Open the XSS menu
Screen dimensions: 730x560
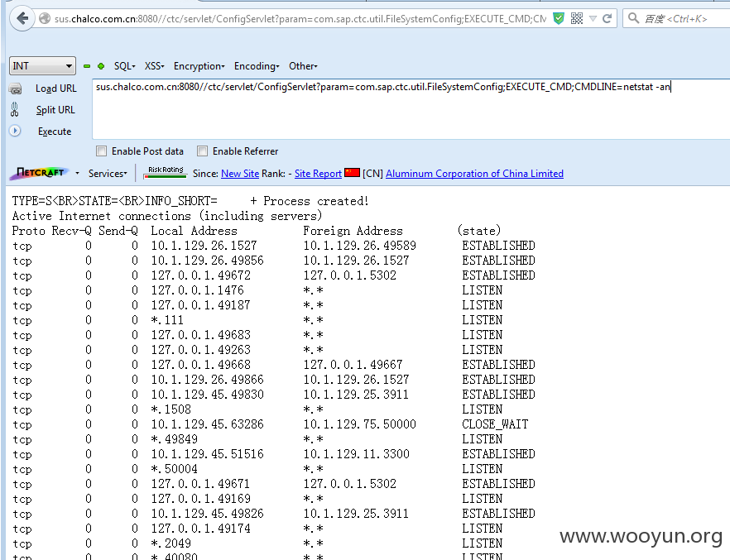coord(154,66)
